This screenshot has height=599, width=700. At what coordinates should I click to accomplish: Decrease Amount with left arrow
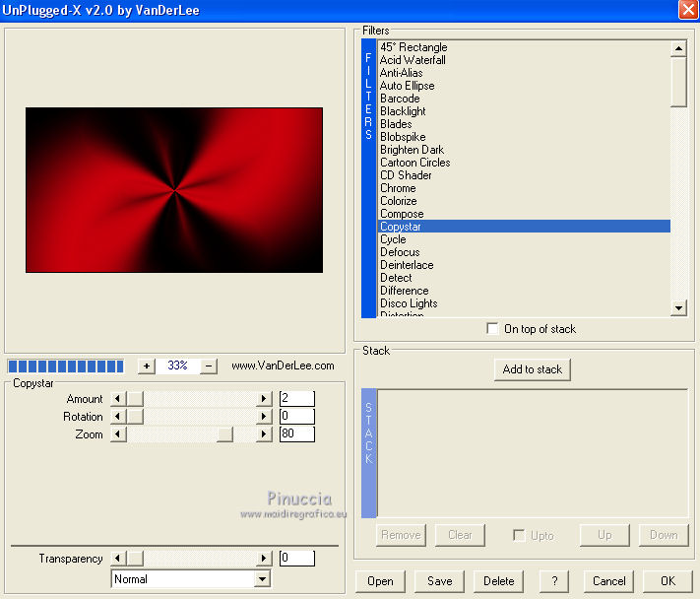coord(118,398)
